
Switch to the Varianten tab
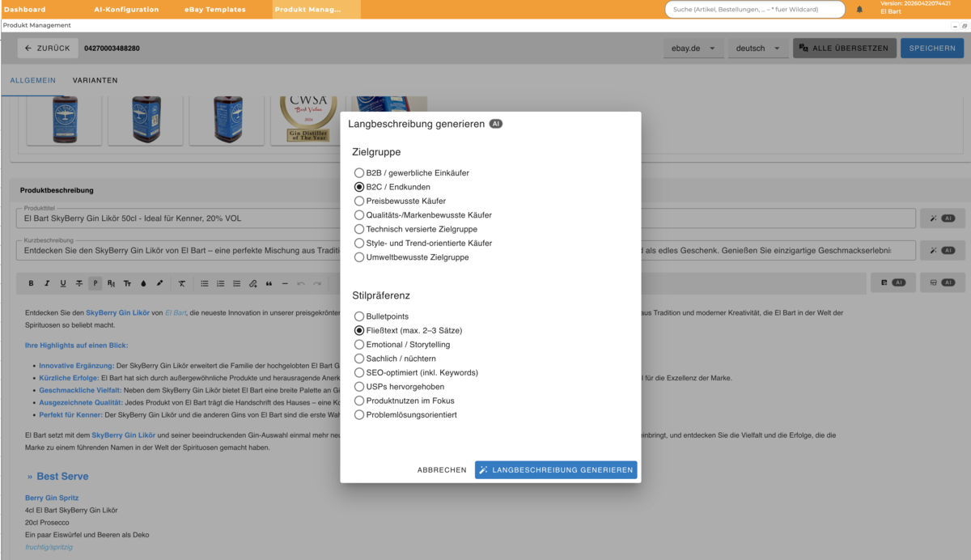95,80
